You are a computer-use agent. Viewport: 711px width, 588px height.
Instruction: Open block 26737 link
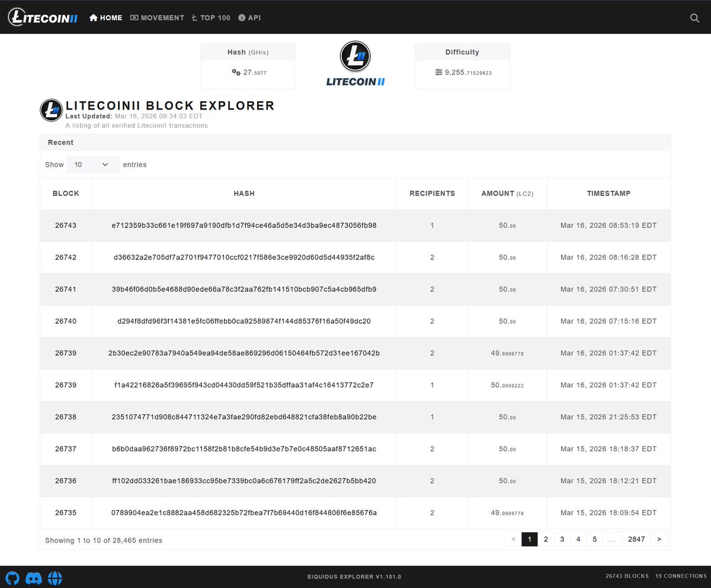pos(66,449)
